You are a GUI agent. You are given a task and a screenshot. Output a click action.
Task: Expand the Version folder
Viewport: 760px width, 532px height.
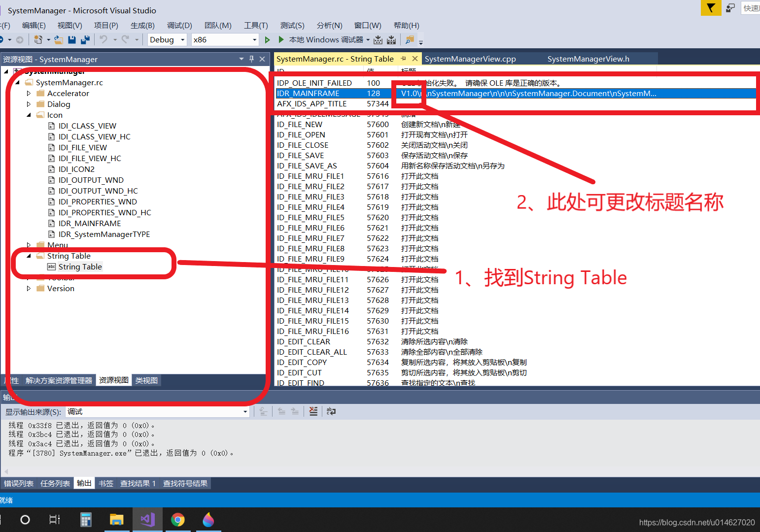pyautogui.click(x=29, y=288)
